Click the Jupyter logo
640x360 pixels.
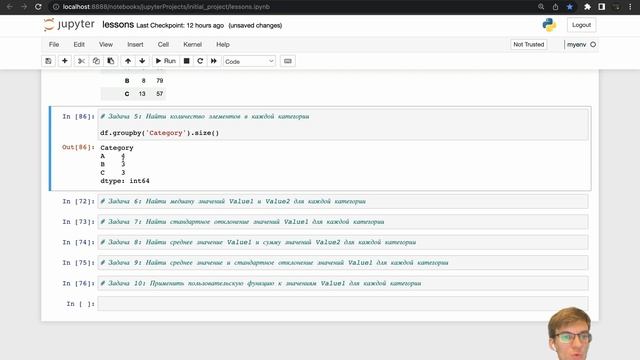click(x=69, y=24)
